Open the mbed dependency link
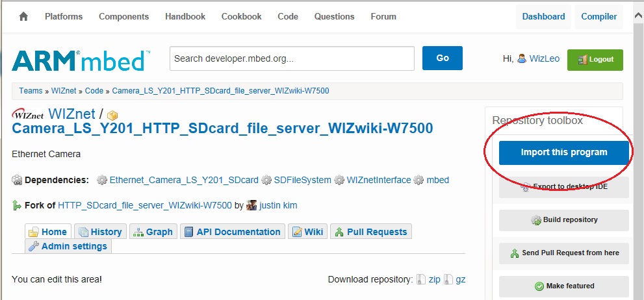The height and width of the screenshot is (300, 644). [438, 180]
